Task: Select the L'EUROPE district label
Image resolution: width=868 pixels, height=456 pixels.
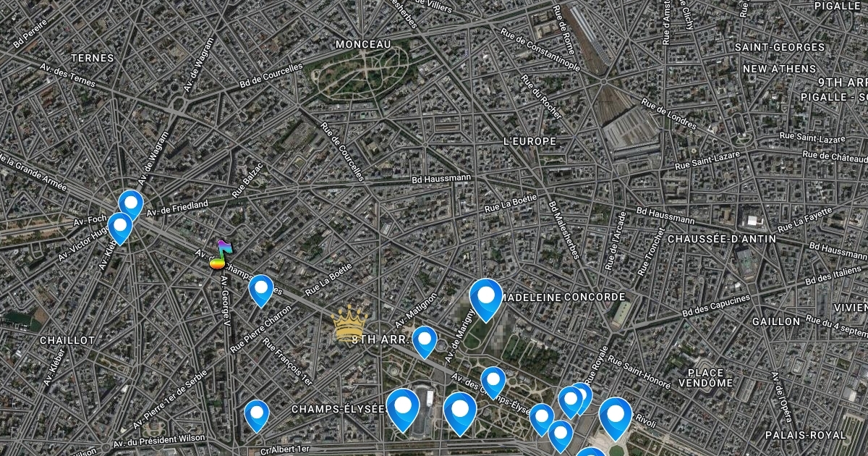Action: pos(530,141)
